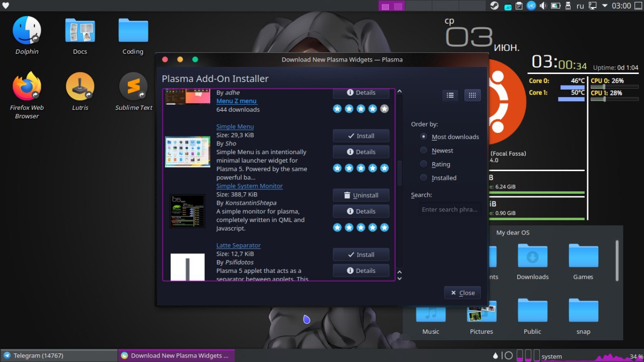The width and height of the screenshot is (644, 362).
Task: Switch to list view mode
Action: pos(450,95)
